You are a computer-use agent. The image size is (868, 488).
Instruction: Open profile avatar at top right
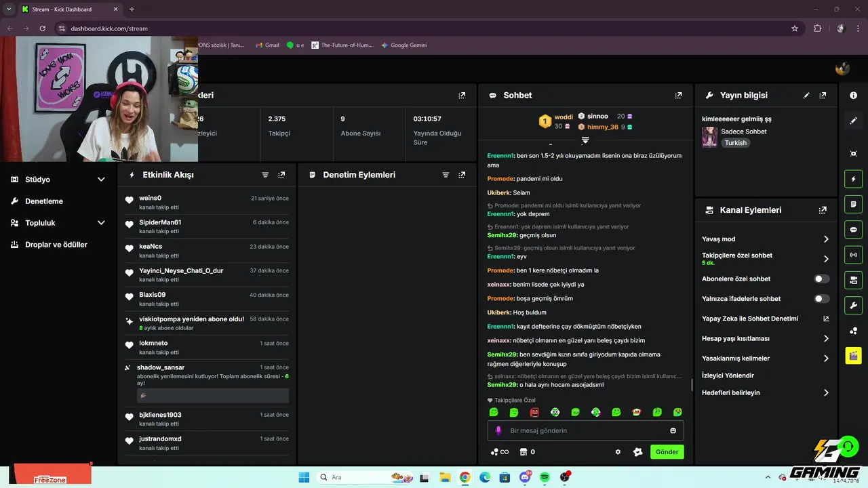tap(843, 68)
